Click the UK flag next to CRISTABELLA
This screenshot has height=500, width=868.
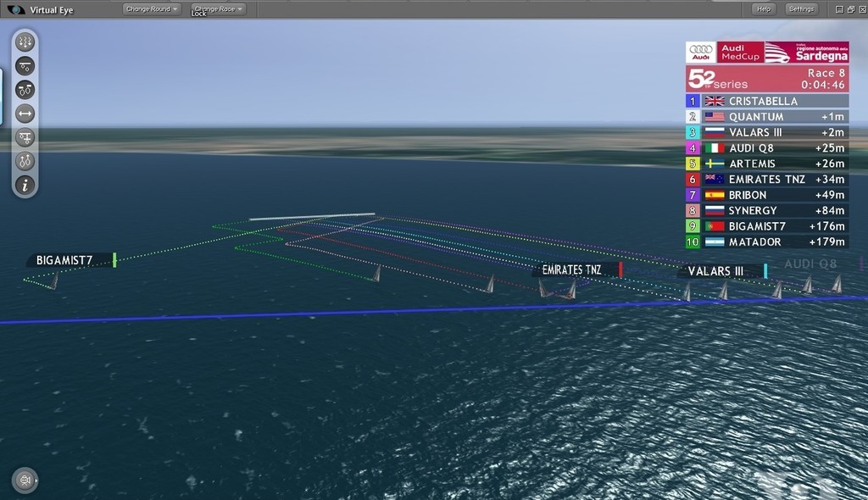715,101
